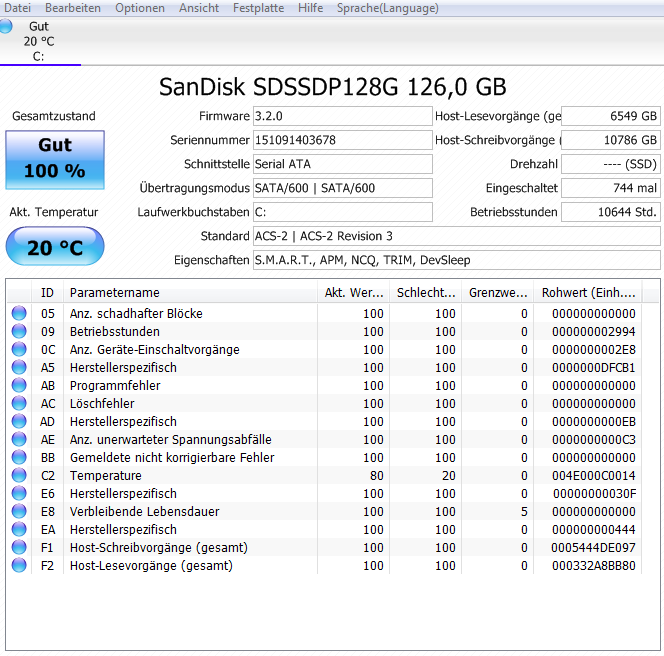Click status orb for Verbleibende Lebensdauer
This screenshot has height=656, width=664.
click(x=19, y=511)
